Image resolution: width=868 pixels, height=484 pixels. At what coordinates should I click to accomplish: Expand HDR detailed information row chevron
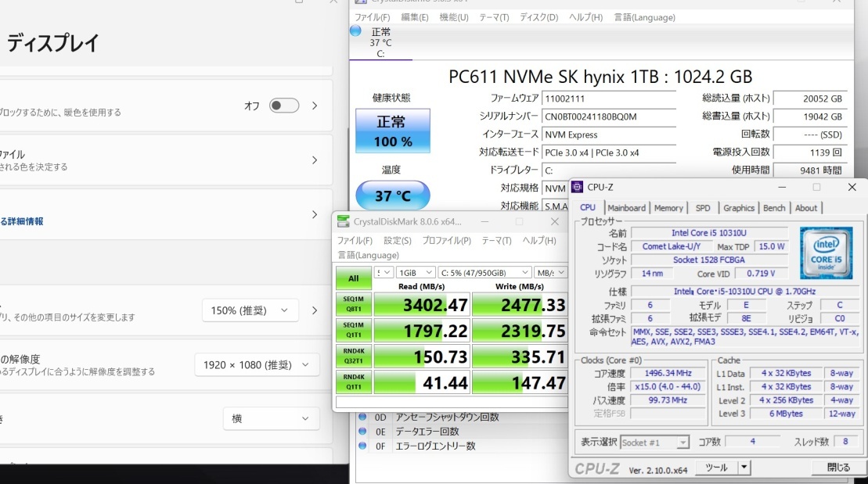pyautogui.click(x=315, y=214)
